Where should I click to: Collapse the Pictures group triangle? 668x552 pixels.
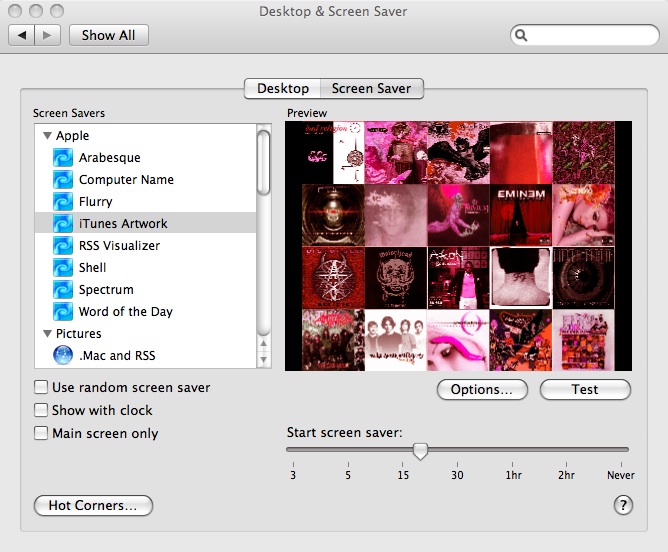click(47, 334)
